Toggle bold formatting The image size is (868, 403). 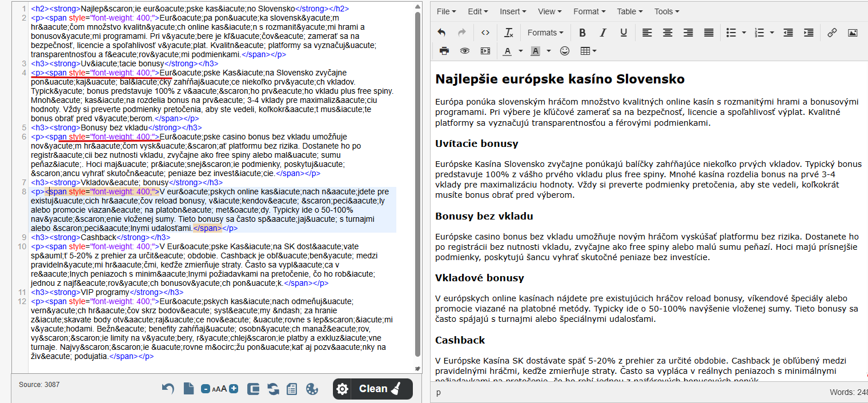582,33
